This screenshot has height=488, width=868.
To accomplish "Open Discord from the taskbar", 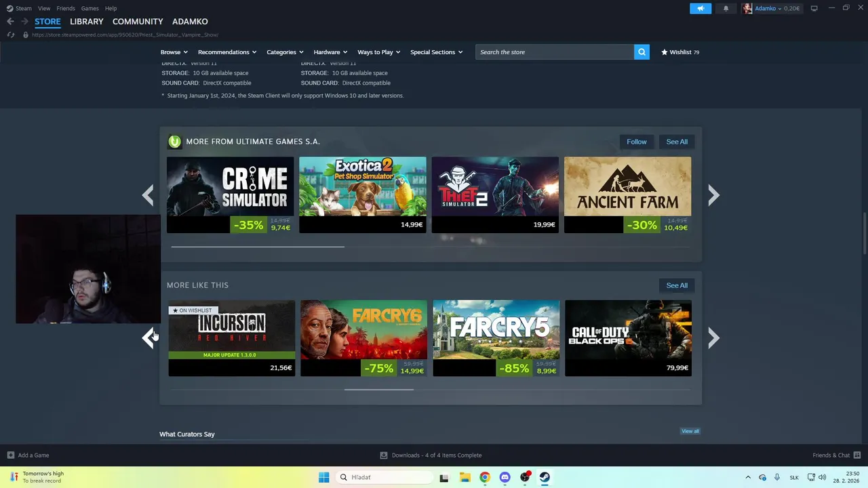I will [505, 477].
